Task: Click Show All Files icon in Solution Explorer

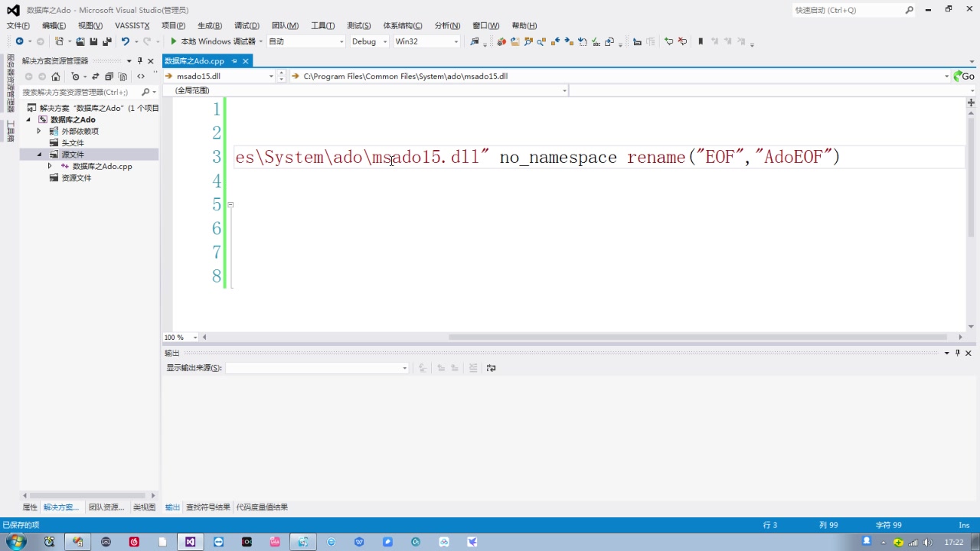Action: click(122, 77)
